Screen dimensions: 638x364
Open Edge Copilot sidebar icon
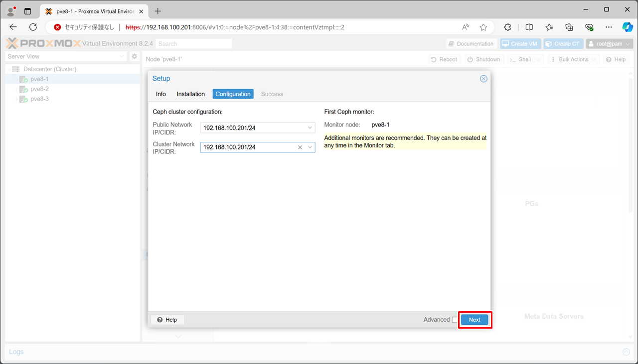pos(627,27)
